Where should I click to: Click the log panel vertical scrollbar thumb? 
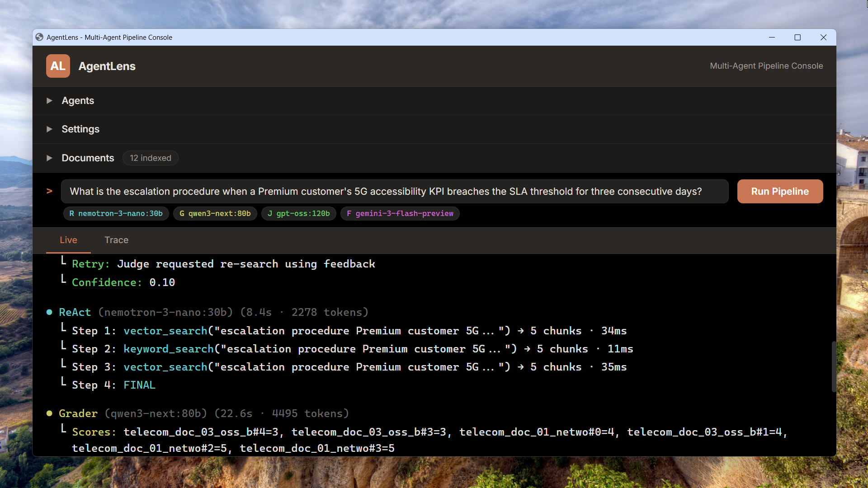[x=833, y=367]
